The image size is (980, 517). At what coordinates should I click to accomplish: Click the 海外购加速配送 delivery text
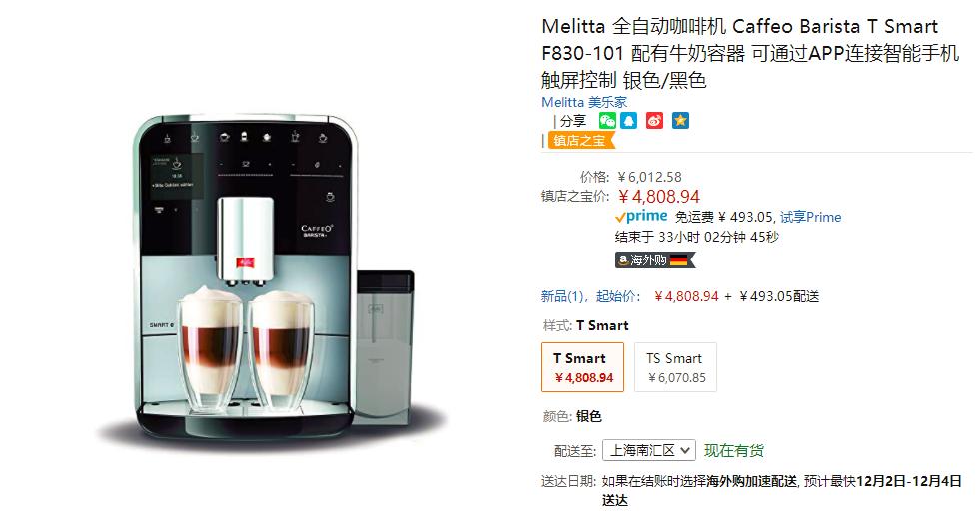[752, 481]
